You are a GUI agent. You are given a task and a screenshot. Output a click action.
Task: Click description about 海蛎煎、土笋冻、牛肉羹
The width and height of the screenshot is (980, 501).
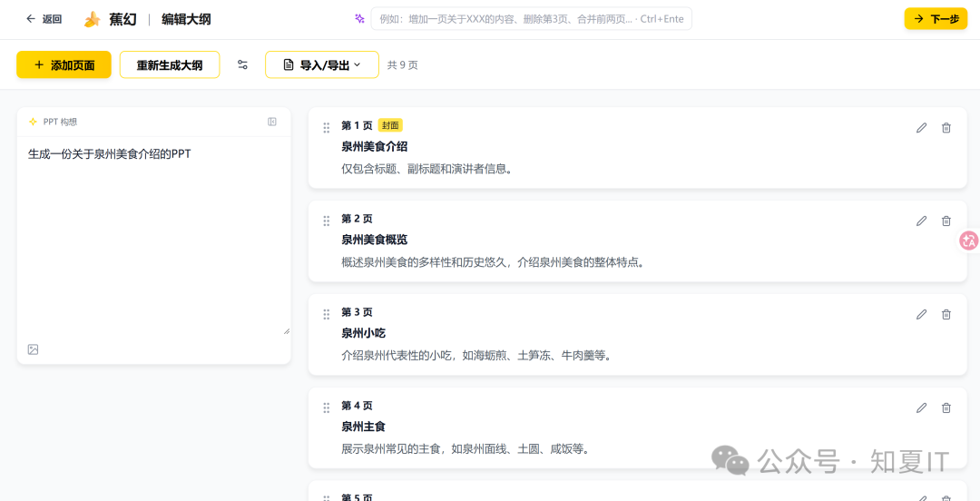coord(476,356)
